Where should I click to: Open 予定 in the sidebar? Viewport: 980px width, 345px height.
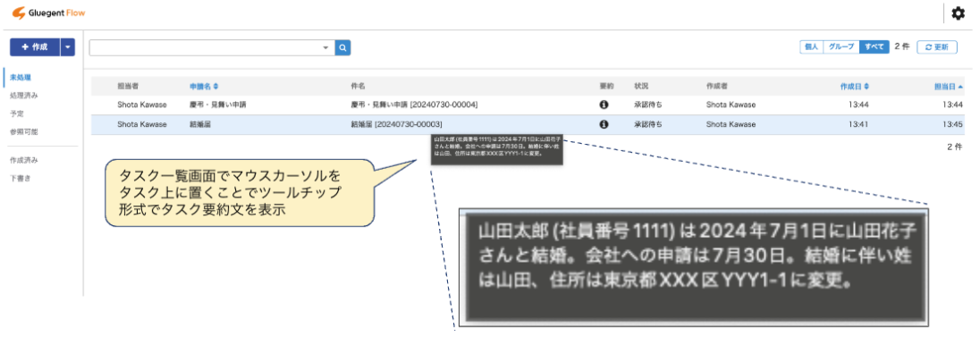coord(17,114)
